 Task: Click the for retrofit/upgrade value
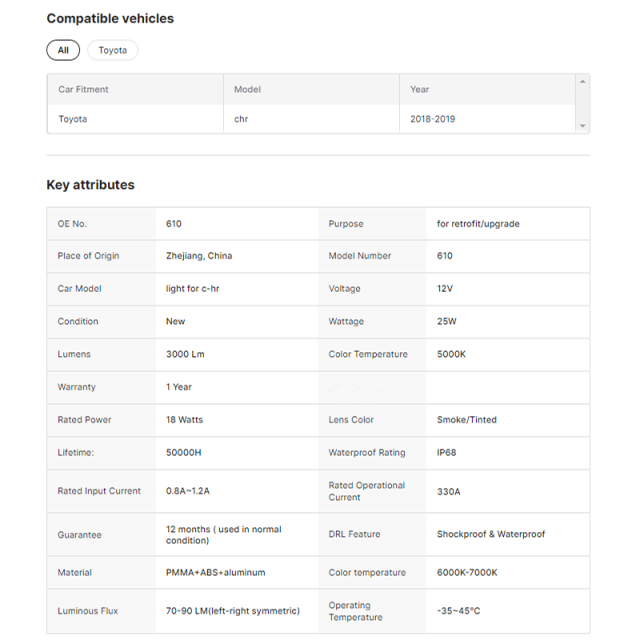pos(478,224)
